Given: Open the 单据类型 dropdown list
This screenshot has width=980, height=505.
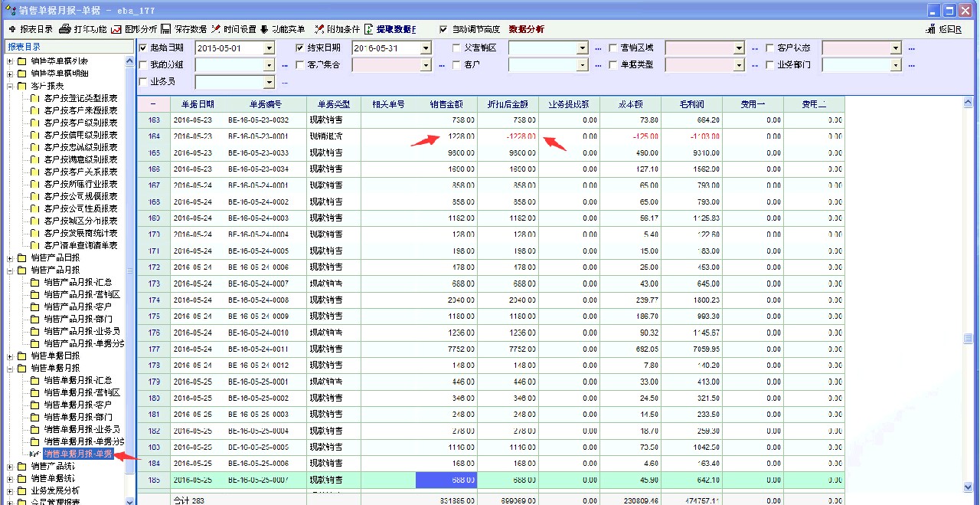Looking at the screenshot, I should tap(738, 65).
